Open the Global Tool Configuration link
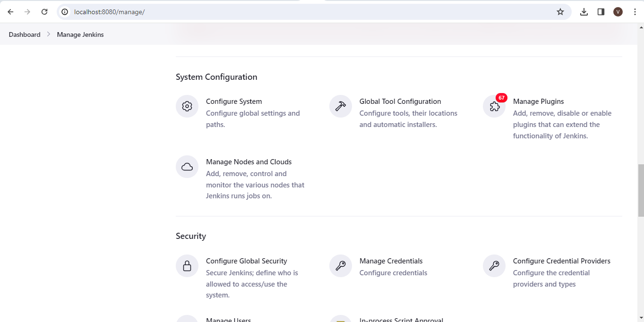 coord(400,102)
